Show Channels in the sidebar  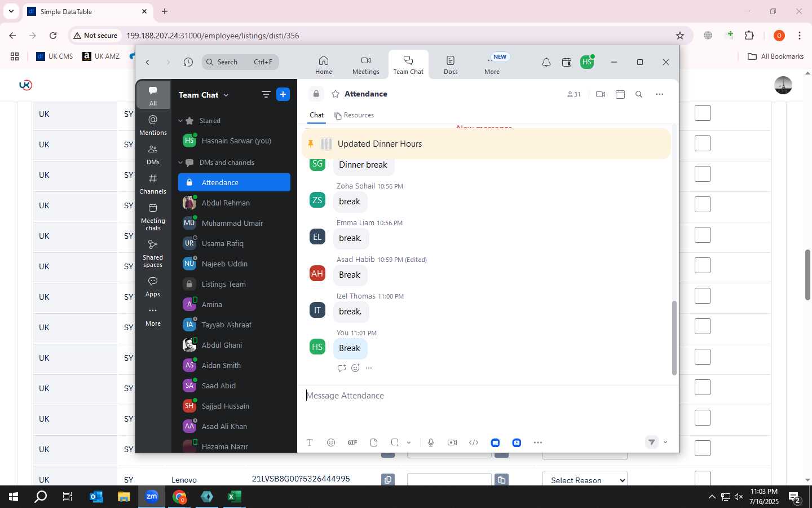[x=153, y=183]
